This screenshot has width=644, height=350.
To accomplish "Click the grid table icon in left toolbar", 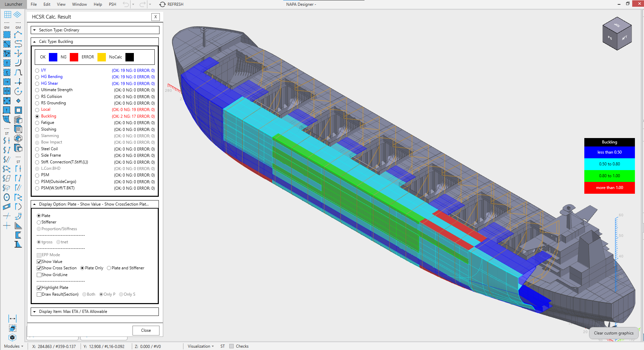I will (x=7, y=15).
